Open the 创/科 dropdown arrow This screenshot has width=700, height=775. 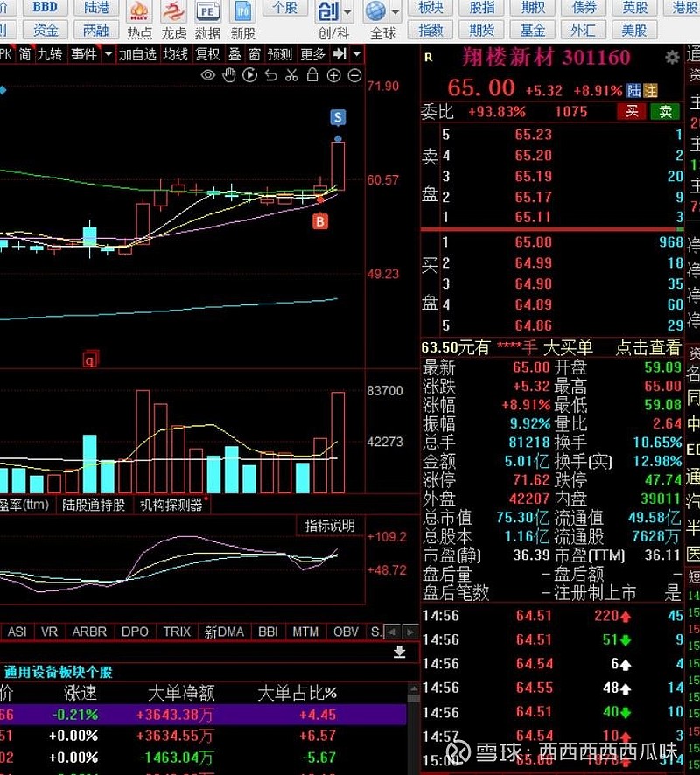tap(347, 12)
